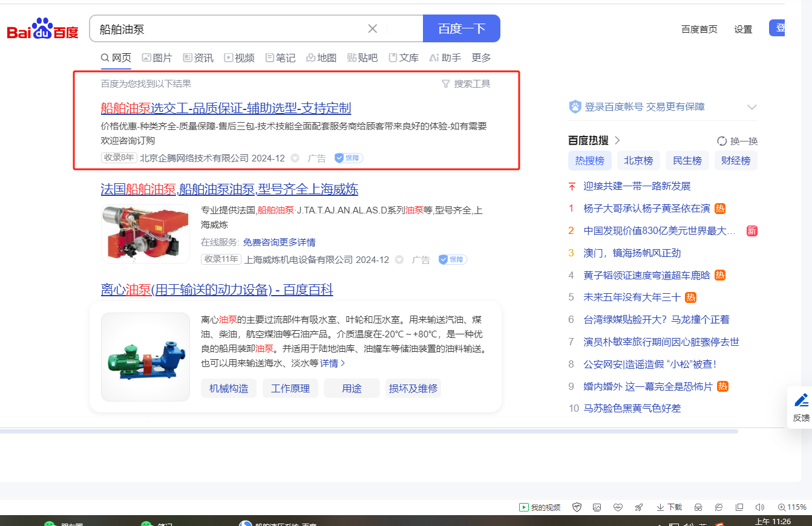Click the shield security icon in status bar
This screenshot has width=812, height=526.
pyautogui.click(x=577, y=507)
